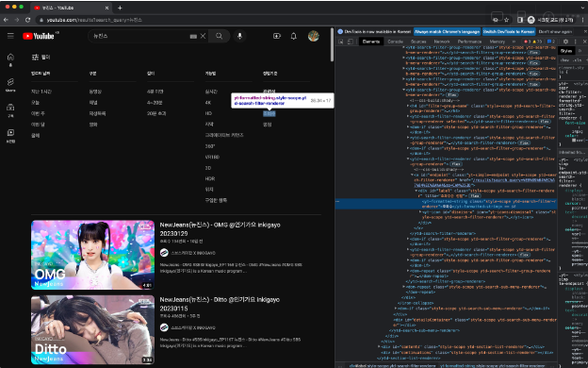Toggle .cls in the Styles pane
The height and width of the screenshot is (368, 588).
click(578, 60)
